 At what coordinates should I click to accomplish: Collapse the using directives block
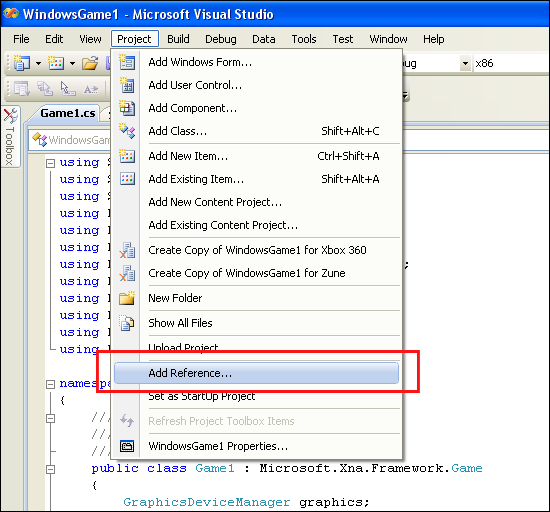pos(51,163)
